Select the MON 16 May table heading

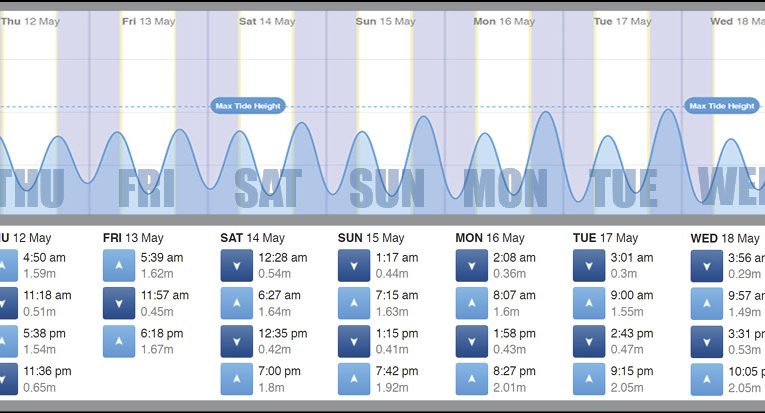tap(489, 238)
